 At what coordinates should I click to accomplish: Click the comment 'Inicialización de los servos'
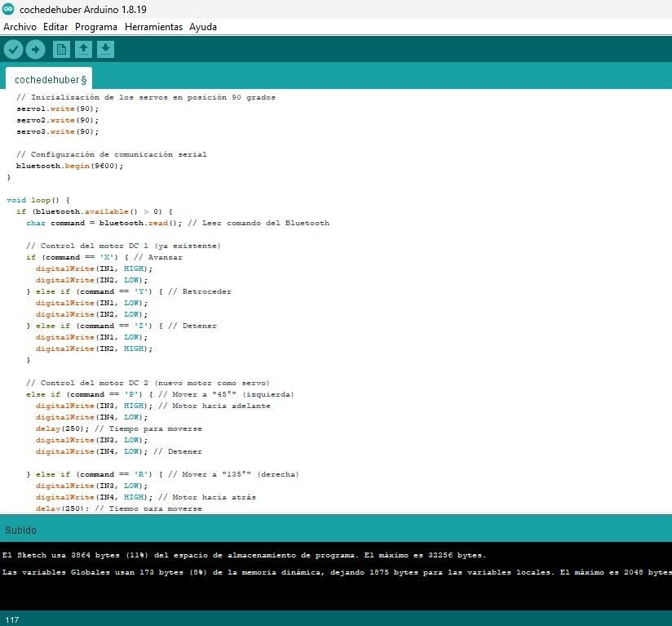point(146,97)
